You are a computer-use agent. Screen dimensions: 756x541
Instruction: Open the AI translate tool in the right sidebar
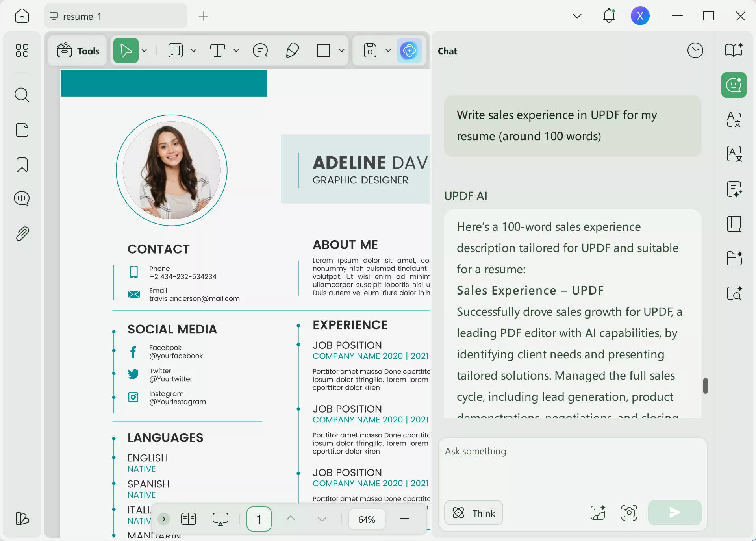tap(733, 120)
